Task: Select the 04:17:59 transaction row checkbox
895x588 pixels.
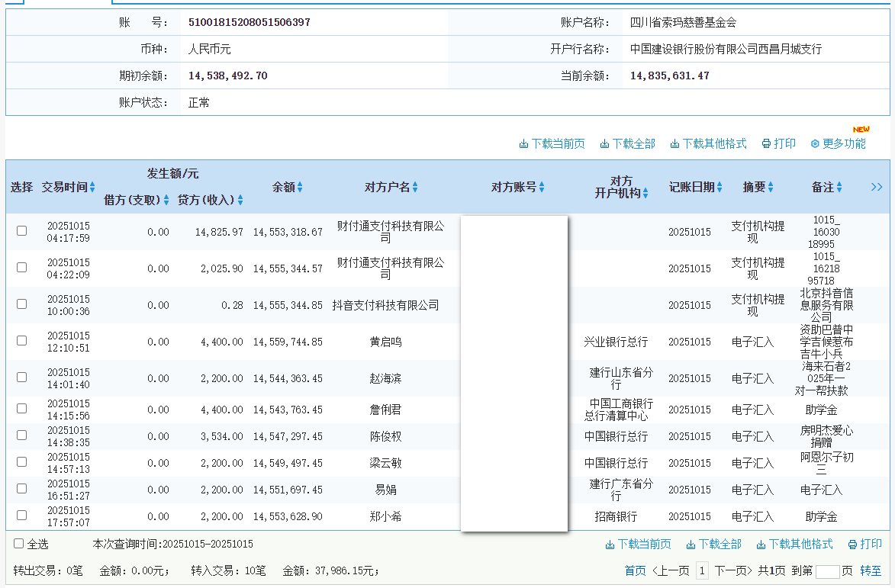Action: [x=22, y=231]
